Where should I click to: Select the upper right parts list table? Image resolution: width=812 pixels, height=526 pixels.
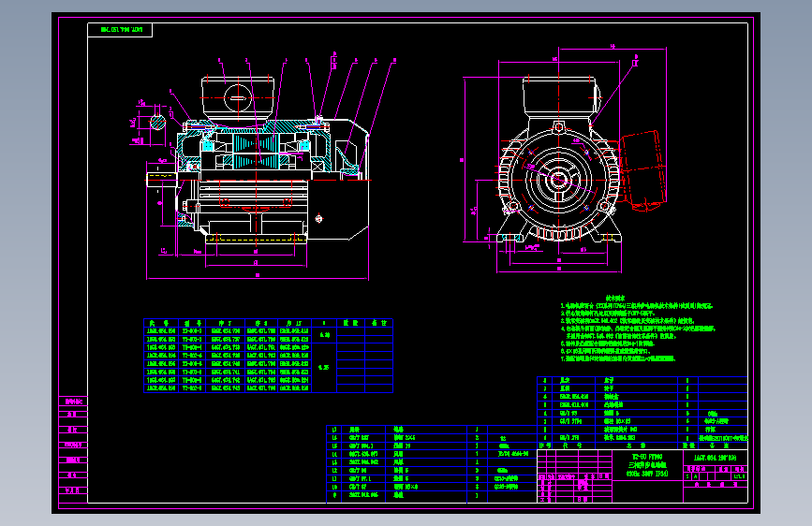642,413
